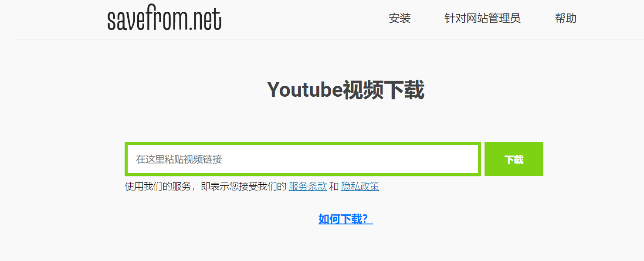Open the 隐私政策 link

(360, 186)
